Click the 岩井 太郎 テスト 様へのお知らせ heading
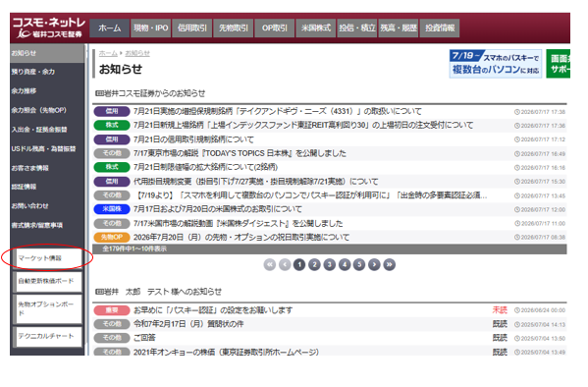The width and height of the screenshot is (588, 387). pos(159,292)
